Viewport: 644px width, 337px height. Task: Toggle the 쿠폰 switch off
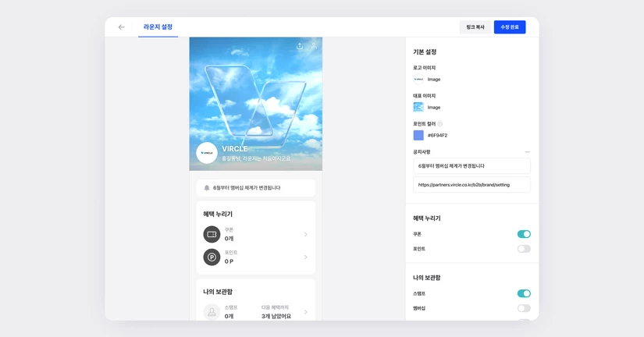524,234
